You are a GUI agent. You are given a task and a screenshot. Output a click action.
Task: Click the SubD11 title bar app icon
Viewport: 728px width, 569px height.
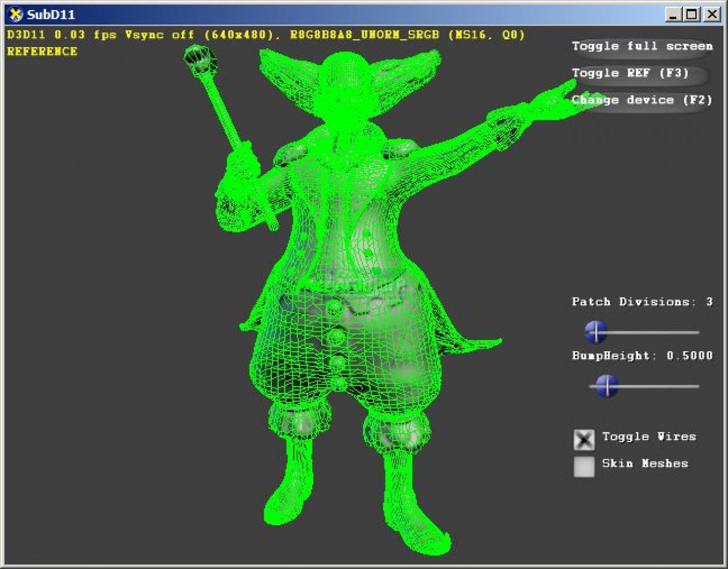[x=16, y=14]
